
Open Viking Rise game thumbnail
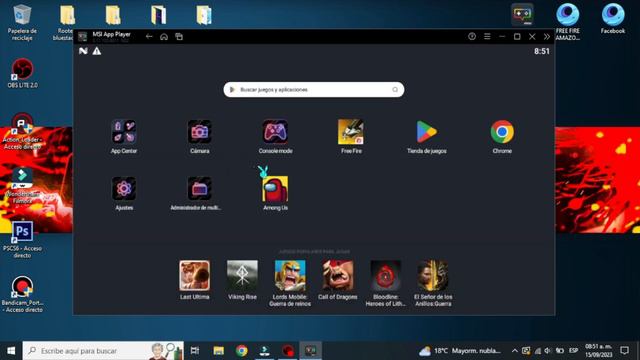pos(242,276)
